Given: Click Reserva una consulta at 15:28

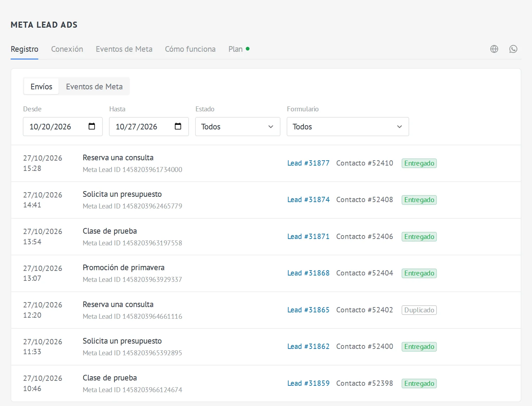Looking at the screenshot, I should [118, 158].
